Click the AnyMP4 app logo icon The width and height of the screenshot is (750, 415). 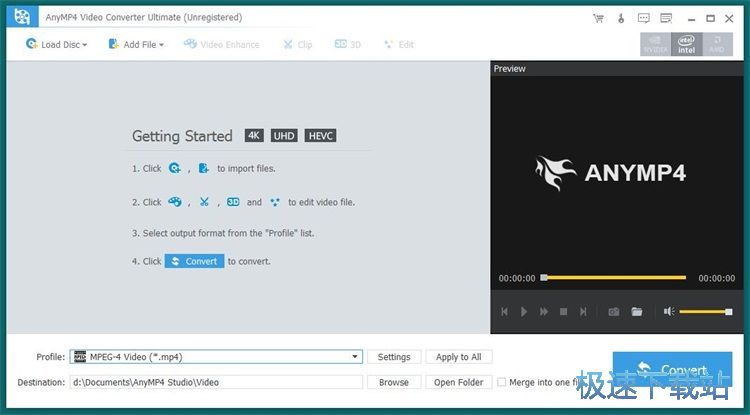[22, 17]
